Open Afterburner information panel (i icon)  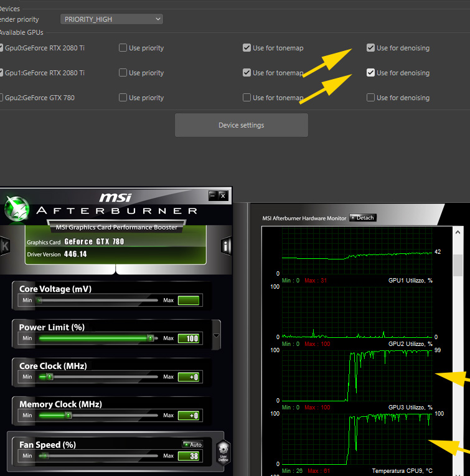225,246
